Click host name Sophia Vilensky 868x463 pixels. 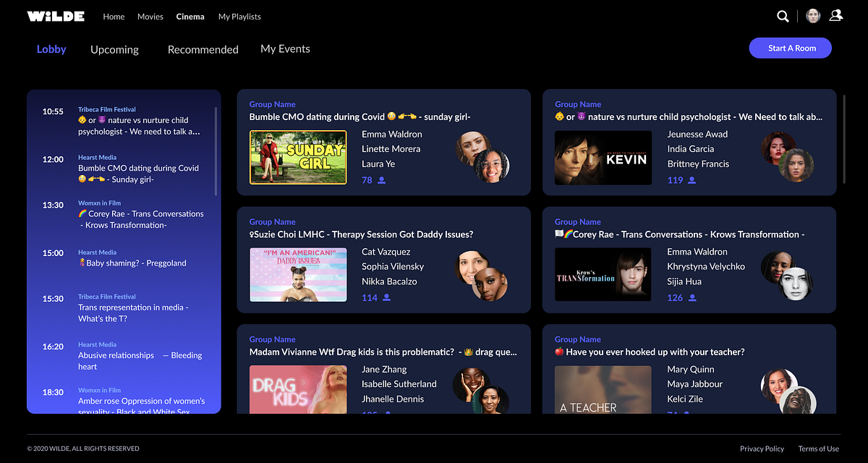(393, 266)
